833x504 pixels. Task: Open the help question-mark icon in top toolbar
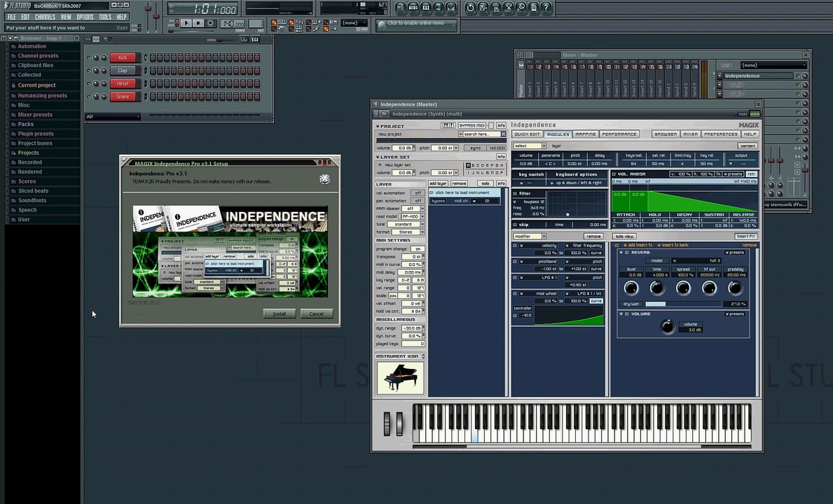click(546, 8)
